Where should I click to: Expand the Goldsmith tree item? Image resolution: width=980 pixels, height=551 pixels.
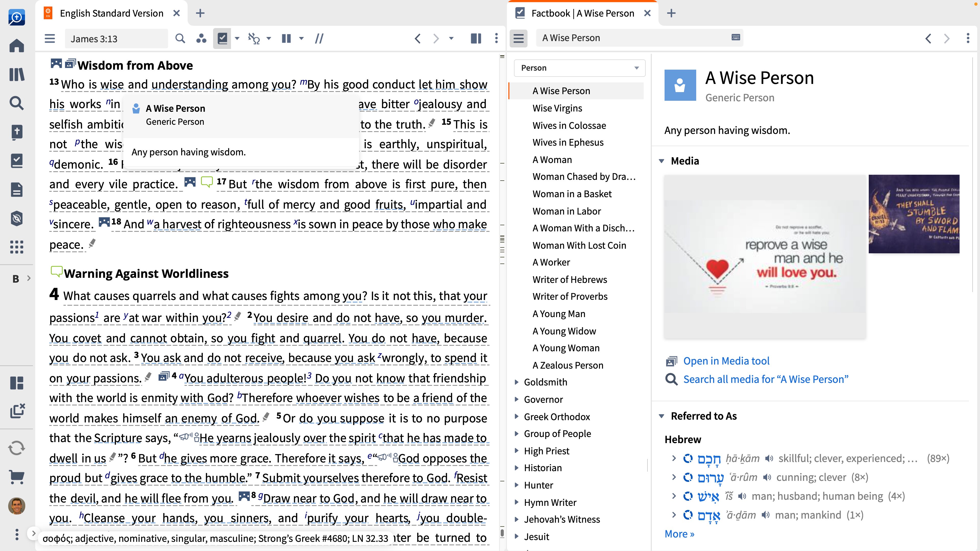coord(516,382)
